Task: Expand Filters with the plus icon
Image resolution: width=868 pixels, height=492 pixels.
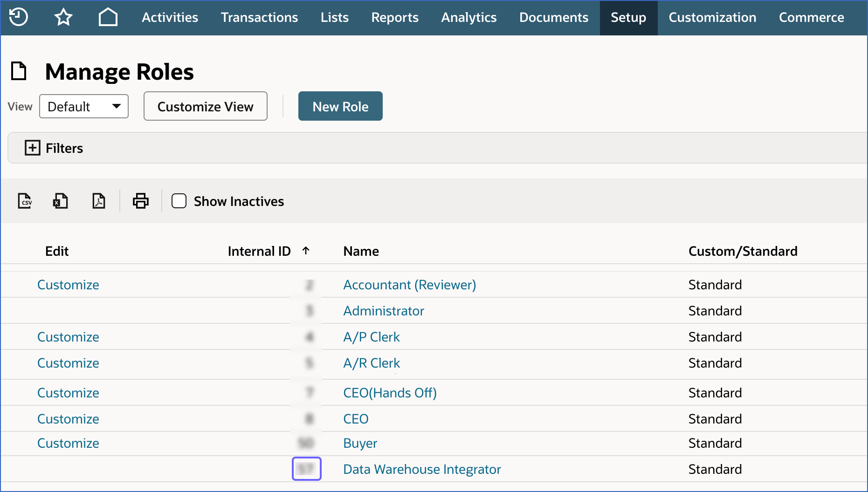Action: (x=32, y=148)
